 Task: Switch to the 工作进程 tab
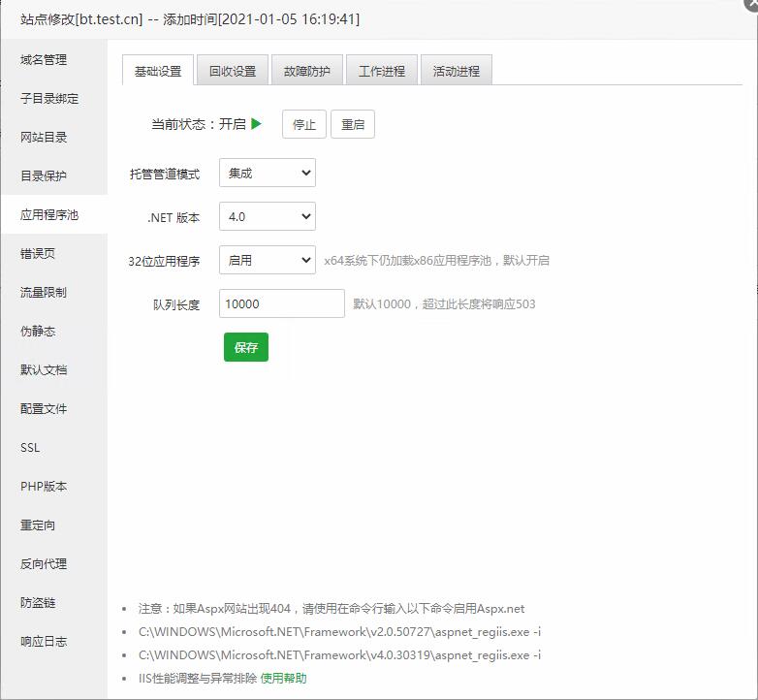[x=382, y=71]
